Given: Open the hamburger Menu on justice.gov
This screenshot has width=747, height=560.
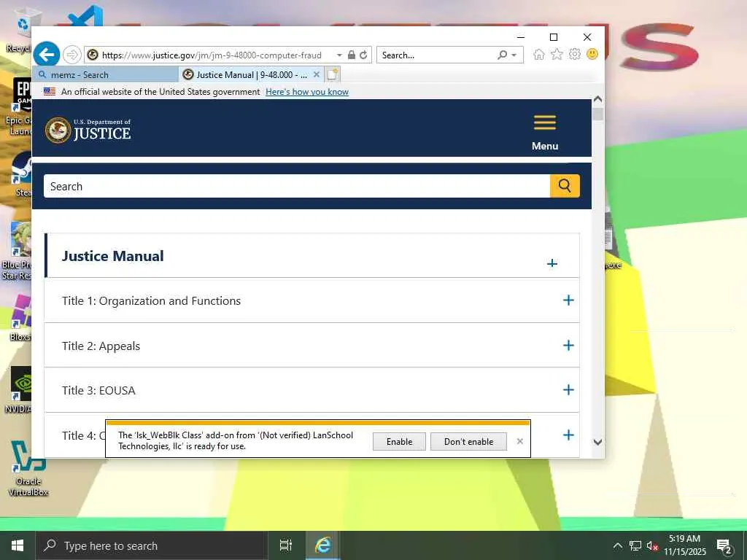Looking at the screenshot, I should [544, 133].
